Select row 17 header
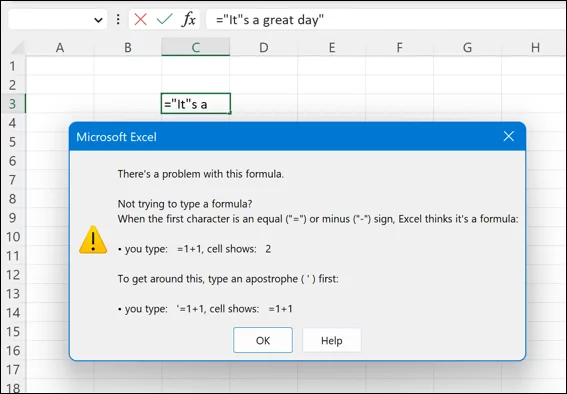Viewport: 567px width, 394px height. click(13, 369)
